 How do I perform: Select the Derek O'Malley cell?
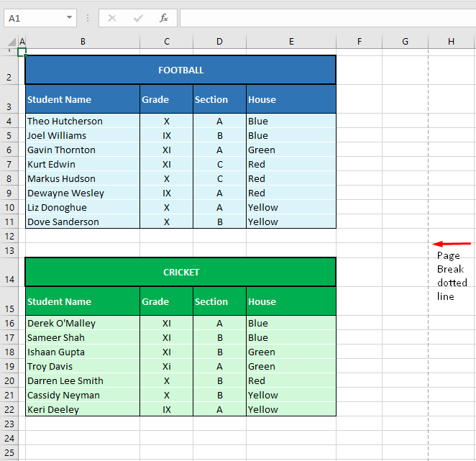click(x=83, y=324)
